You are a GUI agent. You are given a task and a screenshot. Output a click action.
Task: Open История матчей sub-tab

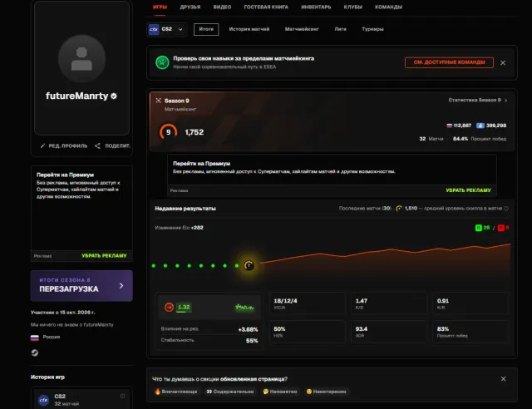pos(249,29)
